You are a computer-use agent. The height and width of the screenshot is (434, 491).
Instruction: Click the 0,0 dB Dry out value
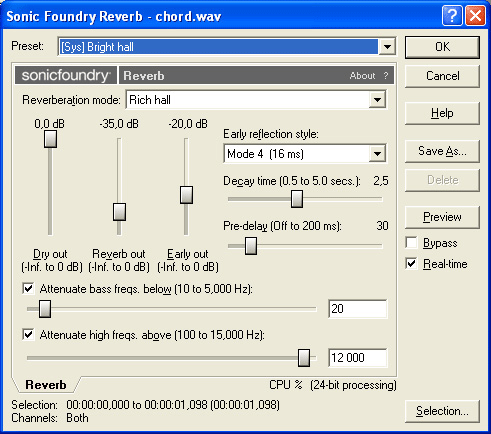click(50, 124)
